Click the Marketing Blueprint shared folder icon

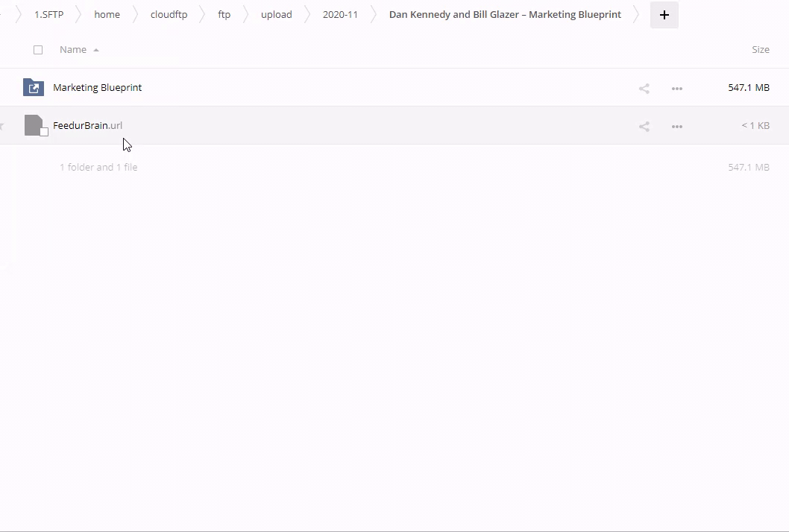click(33, 87)
